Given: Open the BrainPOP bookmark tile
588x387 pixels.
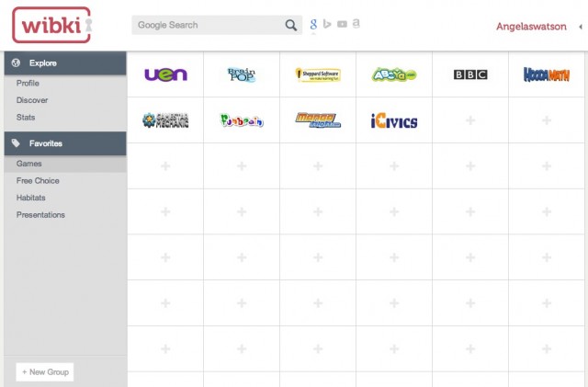Looking at the screenshot, I should click(x=242, y=74).
